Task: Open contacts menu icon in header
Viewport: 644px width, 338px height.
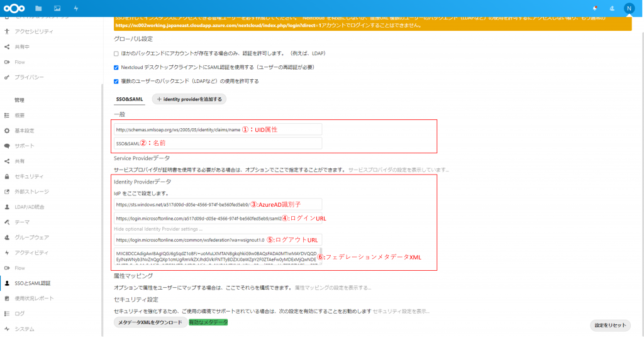Action: (612, 8)
